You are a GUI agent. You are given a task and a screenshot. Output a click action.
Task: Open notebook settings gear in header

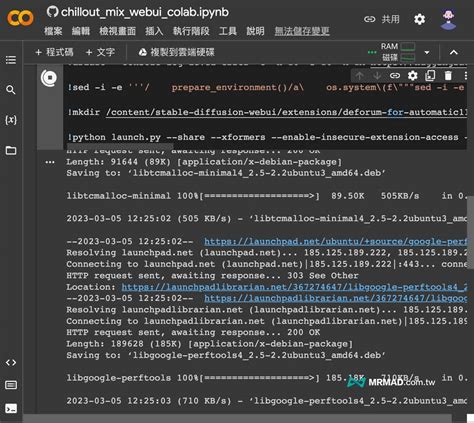point(419,19)
